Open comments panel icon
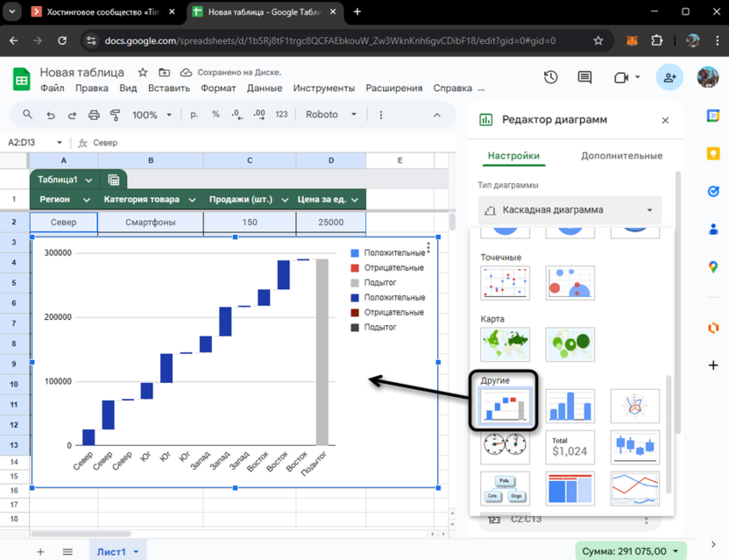Image resolution: width=729 pixels, height=560 pixels. pyautogui.click(x=584, y=77)
